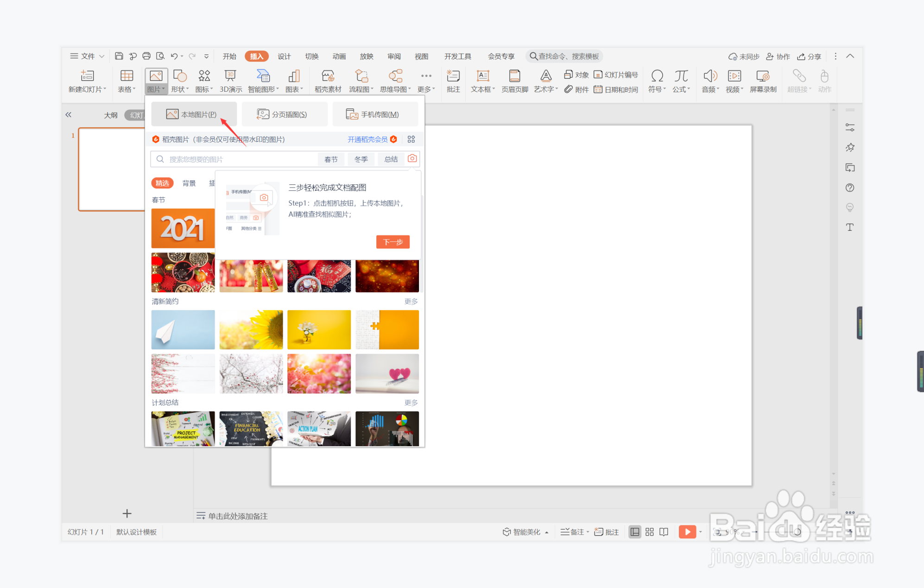The image size is (924, 588).
Task: Select the sunflower image thumbnail
Action: (251, 329)
